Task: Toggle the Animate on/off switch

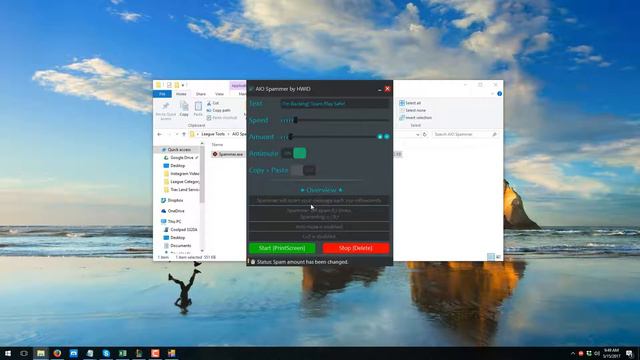Action: pyautogui.click(x=294, y=153)
